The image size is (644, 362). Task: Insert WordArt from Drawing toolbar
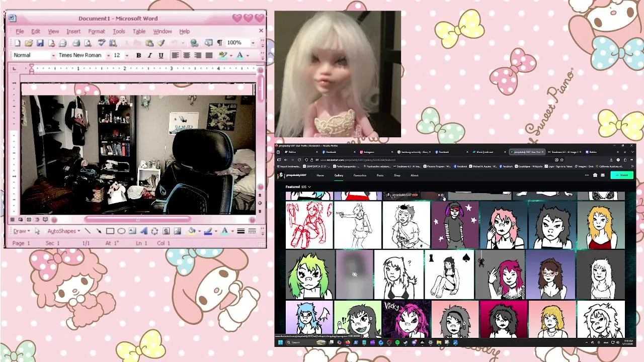click(x=144, y=231)
